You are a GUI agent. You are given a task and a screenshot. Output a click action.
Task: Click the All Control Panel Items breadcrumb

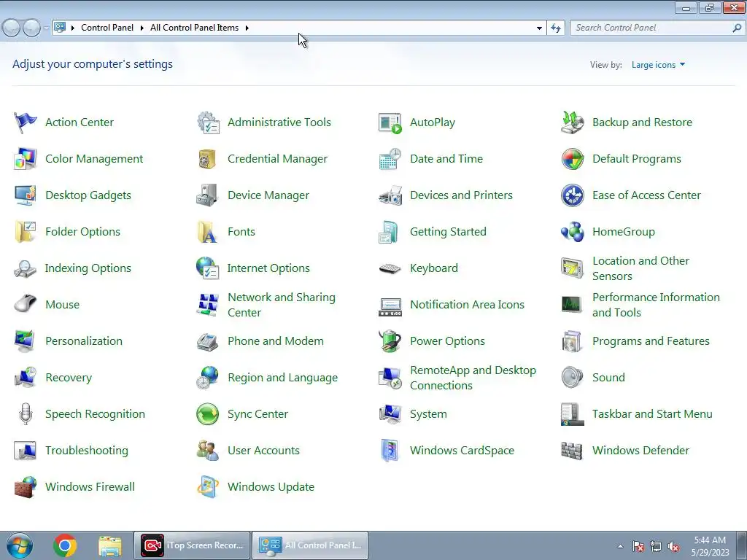194,28
